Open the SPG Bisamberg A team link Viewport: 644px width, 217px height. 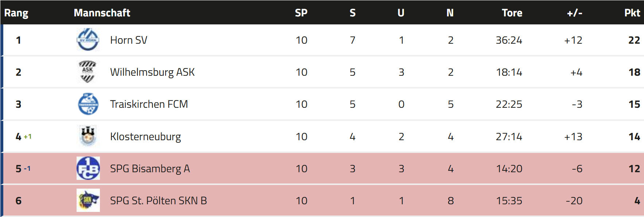pyautogui.click(x=150, y=169)
